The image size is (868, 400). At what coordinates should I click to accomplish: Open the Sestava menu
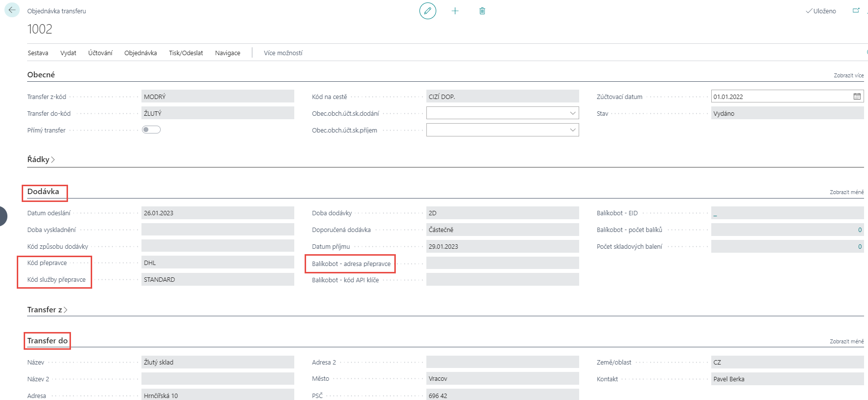point(38,53)
